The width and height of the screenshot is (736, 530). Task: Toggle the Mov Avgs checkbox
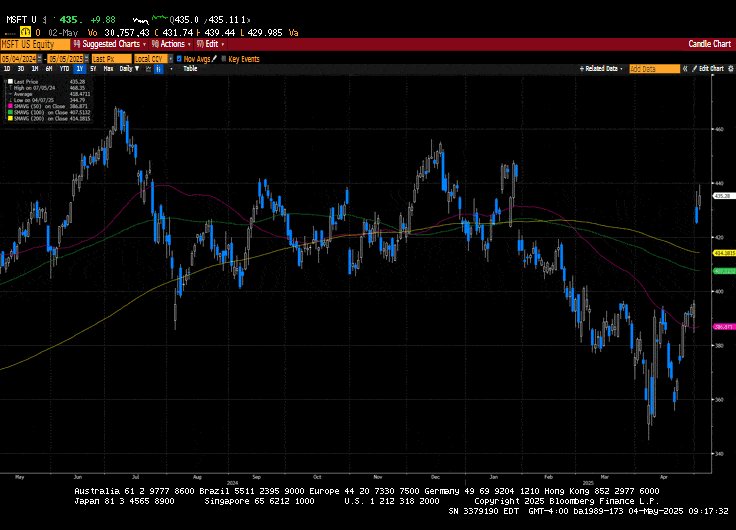(x=177, y=59)
